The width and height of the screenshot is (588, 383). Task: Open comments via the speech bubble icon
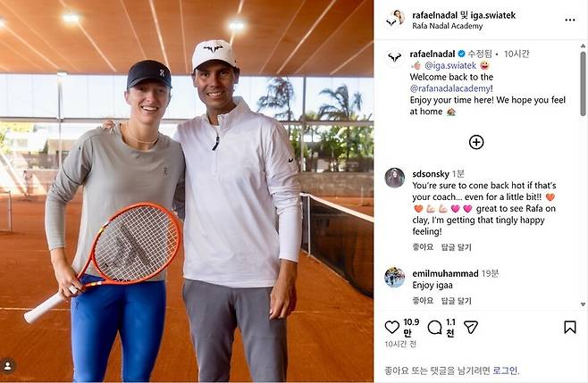(x=434, y=327)
